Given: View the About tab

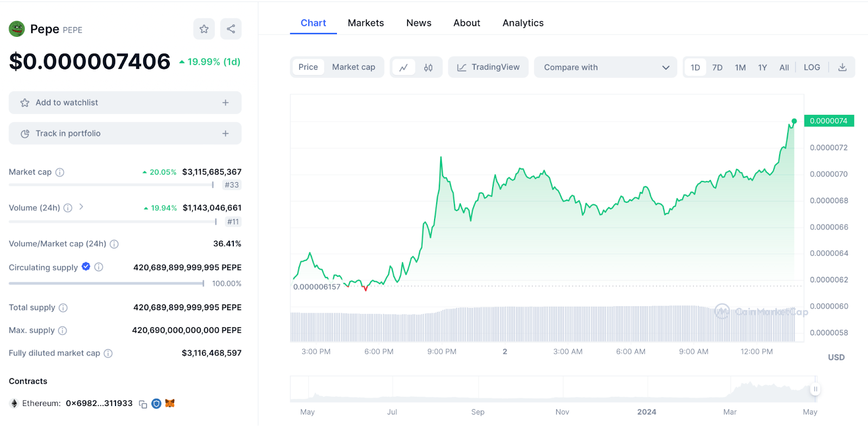Looking at the screenshot, I should [x=467, y=23].
